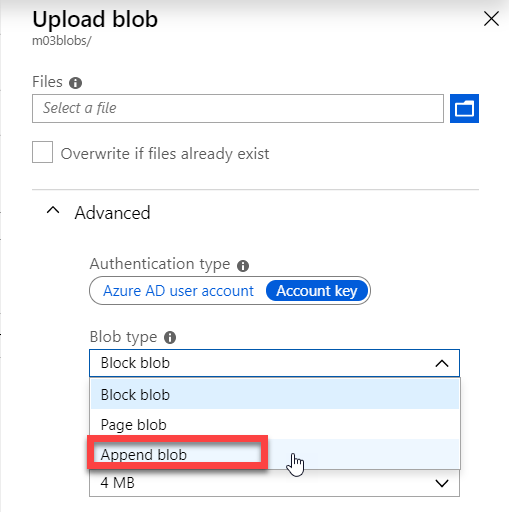509x512 pixels.
Task: Open the 4 MB block size dropdown
Action: tap(274, 483)
